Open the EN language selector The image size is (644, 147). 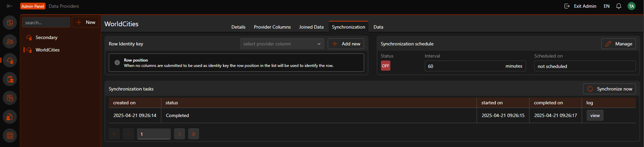pos(607,6)
